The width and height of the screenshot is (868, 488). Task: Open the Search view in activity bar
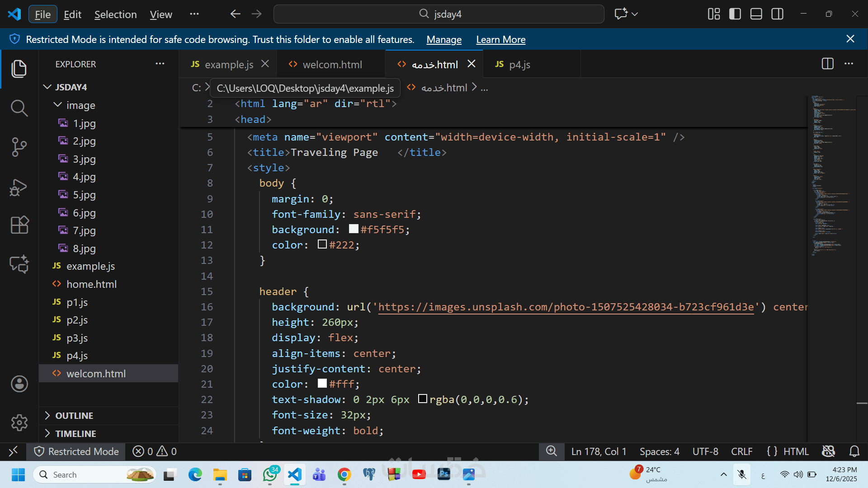pyautogui.click(x=19, y=108)
